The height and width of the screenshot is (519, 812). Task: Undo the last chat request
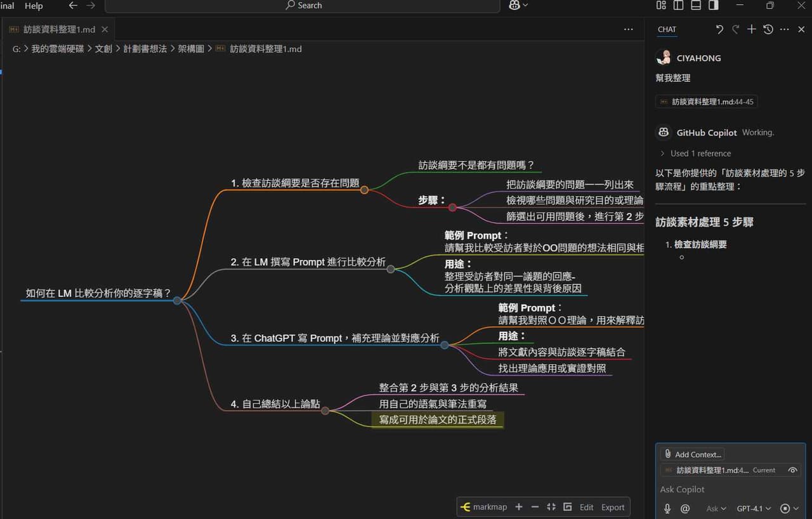coord(719,29)
